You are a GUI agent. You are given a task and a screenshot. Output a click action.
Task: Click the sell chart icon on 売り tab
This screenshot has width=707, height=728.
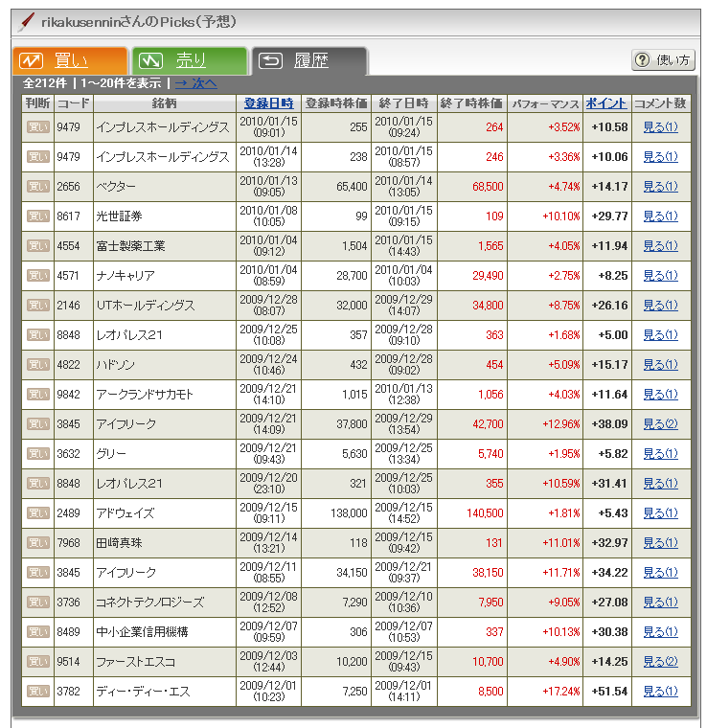click(150, 60)
